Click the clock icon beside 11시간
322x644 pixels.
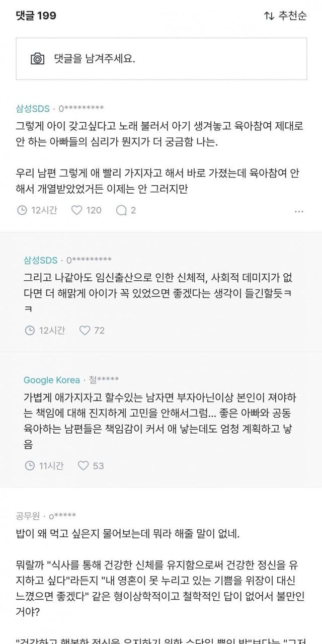pyautogui.click(x=30, y=466)
